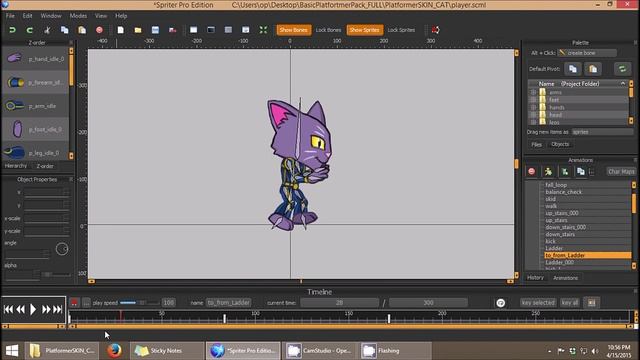Open the View menu

(x=101, y=16)
